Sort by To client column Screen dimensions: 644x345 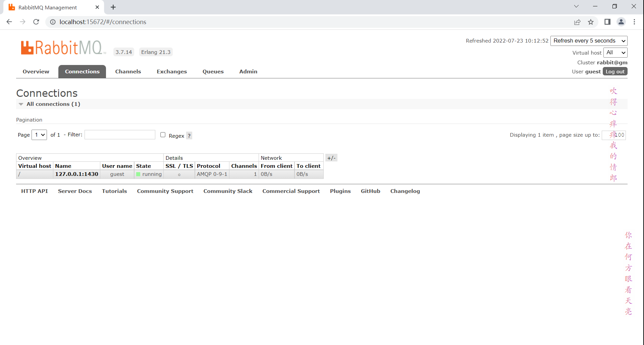click(308, 166)
